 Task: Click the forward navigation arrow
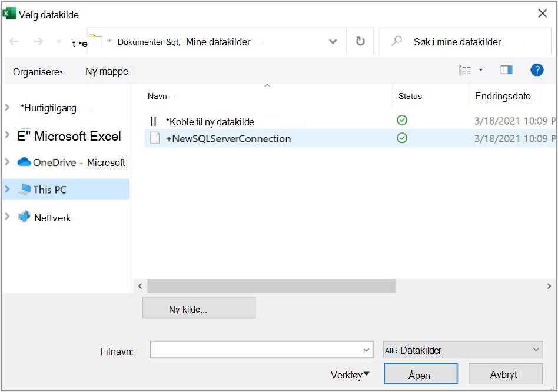38,42
